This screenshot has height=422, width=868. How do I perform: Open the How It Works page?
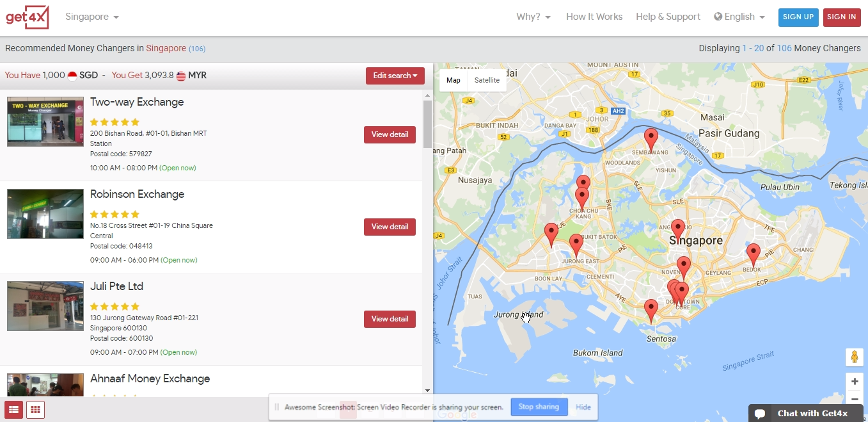point(594,17)
